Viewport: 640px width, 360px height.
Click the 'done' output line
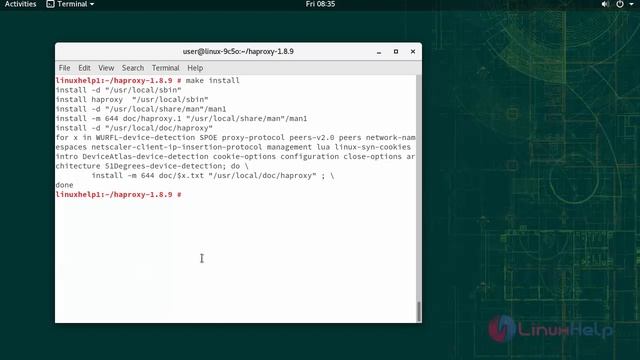64,185
